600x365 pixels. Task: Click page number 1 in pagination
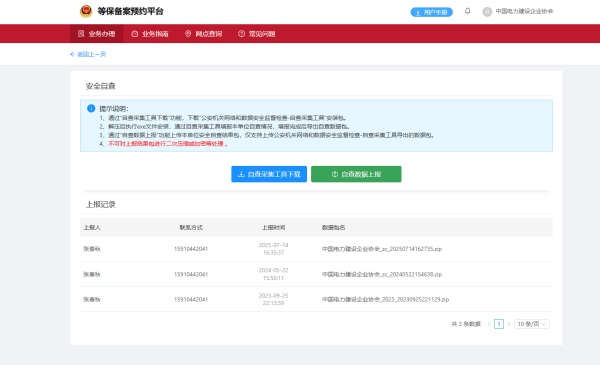pos(499,324)
